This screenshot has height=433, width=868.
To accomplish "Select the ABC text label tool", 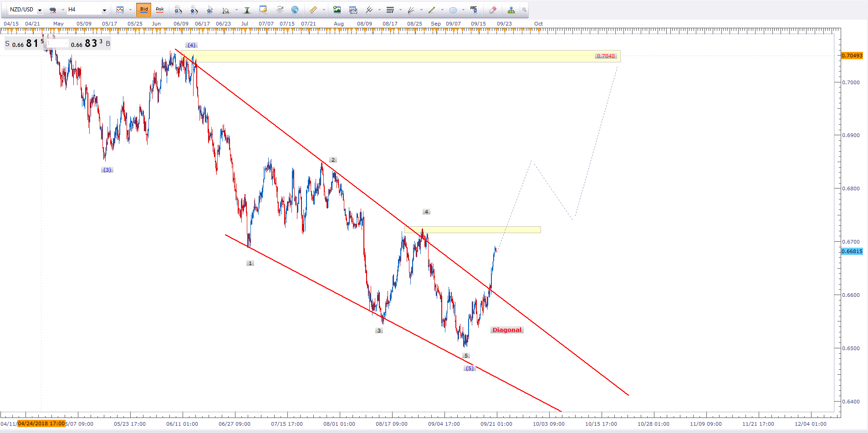I will click(474, 10).
